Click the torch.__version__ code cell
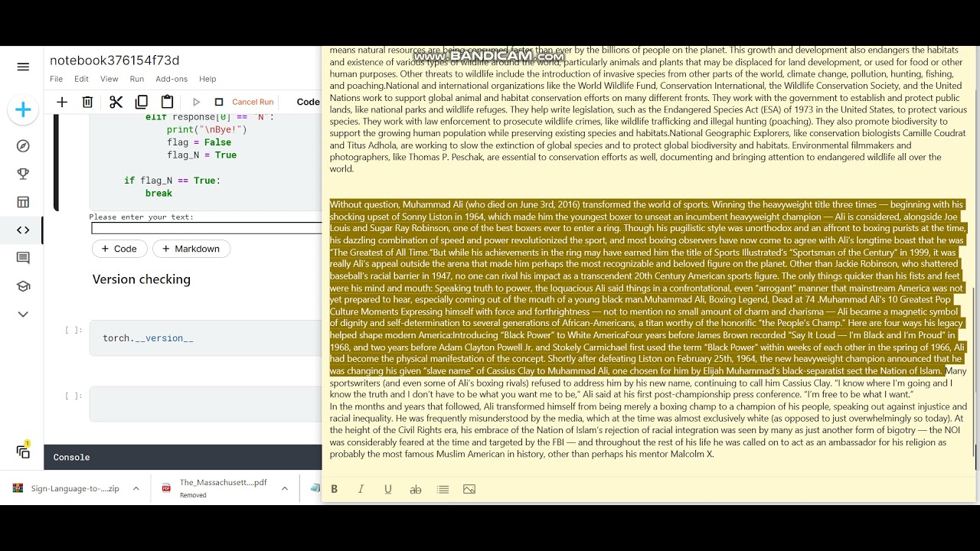 [x=205, y=338]
